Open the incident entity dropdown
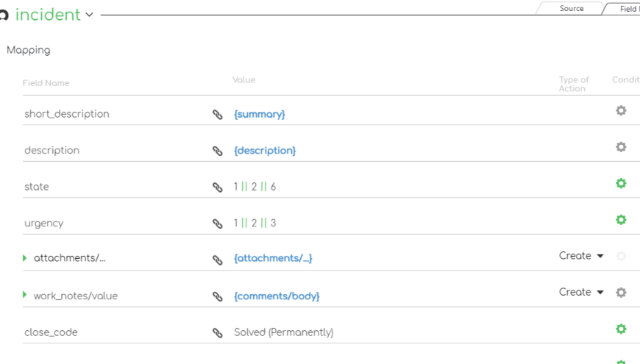 [x=89, y=15]
